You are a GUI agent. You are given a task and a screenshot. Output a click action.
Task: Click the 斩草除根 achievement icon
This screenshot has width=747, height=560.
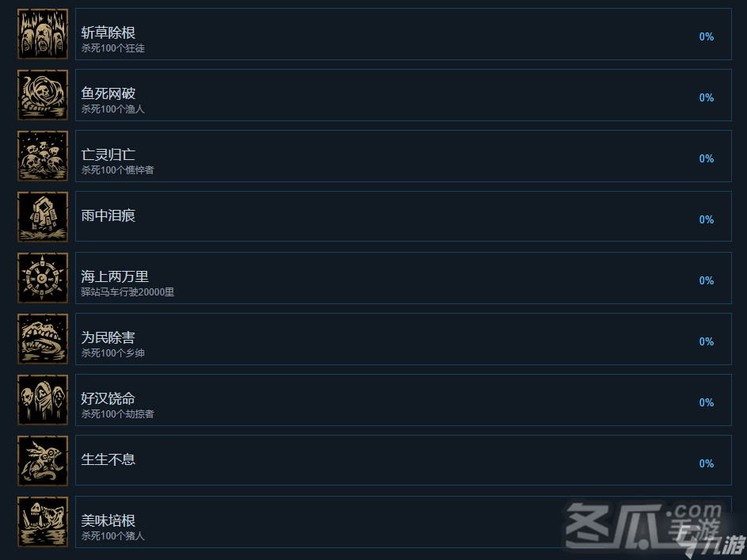click(x=43, y=34)
